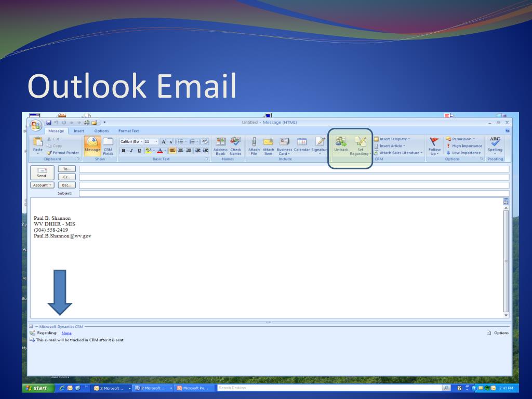Screen dimensions: 532x399
Task: Switch to the Options ribbon tab
Action: point(101,131)
